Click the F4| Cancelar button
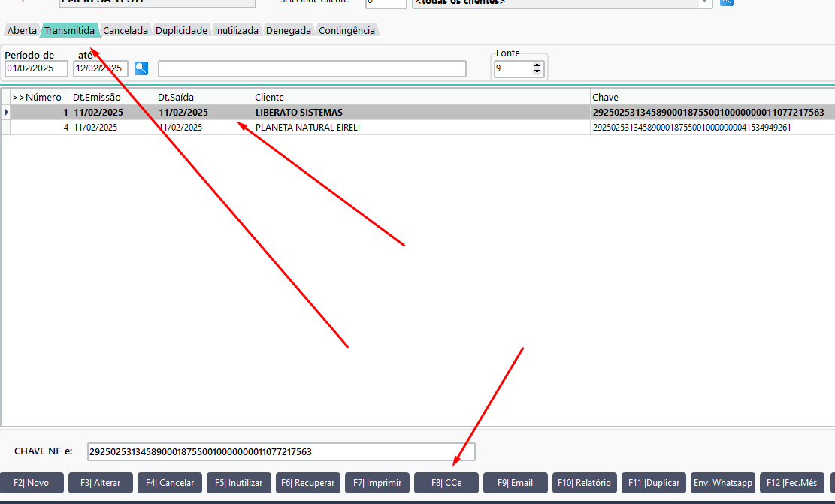This screenshot has width=835, height=504. (x=170, y=483)
